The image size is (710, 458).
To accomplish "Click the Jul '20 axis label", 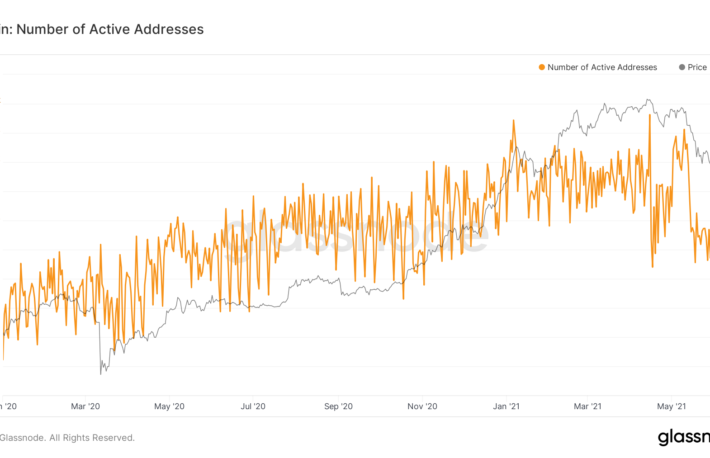I will tap(253, 406).
